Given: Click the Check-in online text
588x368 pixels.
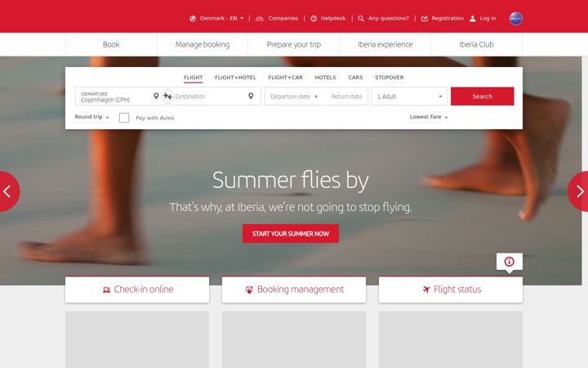Looking at the screenshot, I should 144,289.
